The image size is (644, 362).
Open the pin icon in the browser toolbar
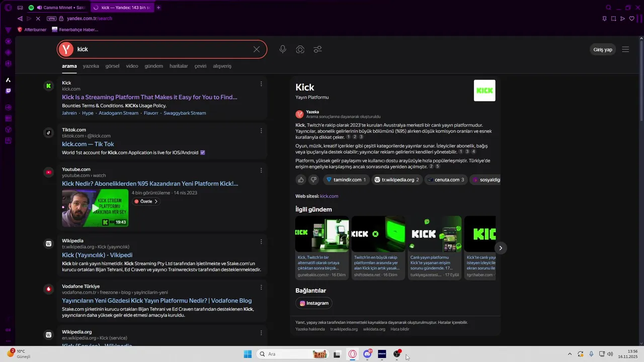(604, 19)
